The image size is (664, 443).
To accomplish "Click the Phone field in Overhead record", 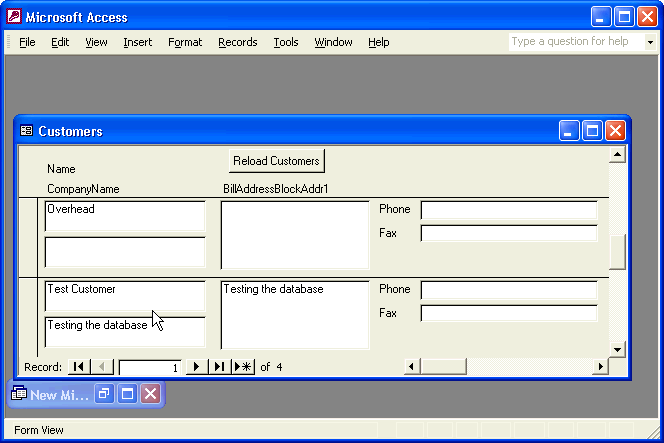I will point(509,210).
